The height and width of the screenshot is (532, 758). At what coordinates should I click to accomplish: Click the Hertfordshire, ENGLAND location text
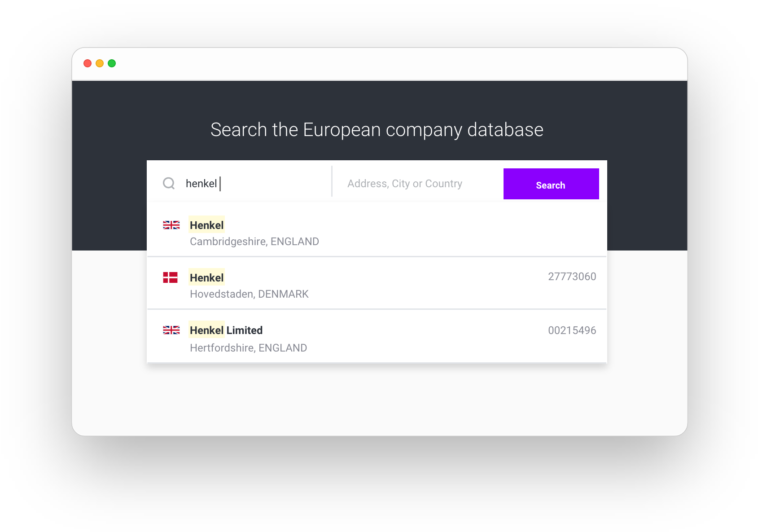pos(248,348)
